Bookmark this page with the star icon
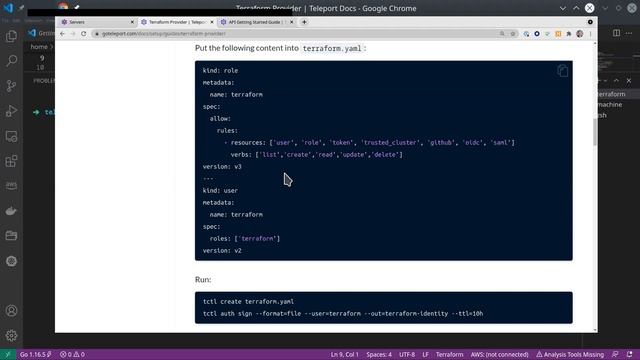The width and height of the screenshot is (640, 360). pos(513,34)
